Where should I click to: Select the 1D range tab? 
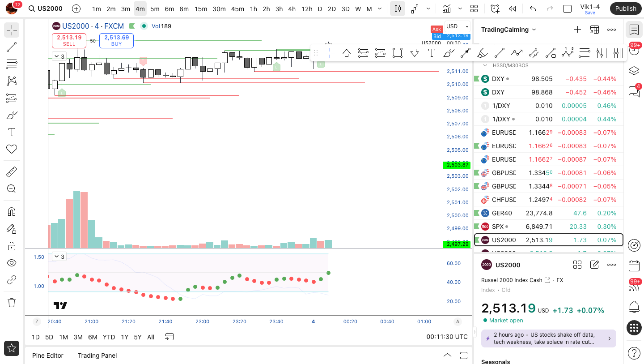(35, 337)
